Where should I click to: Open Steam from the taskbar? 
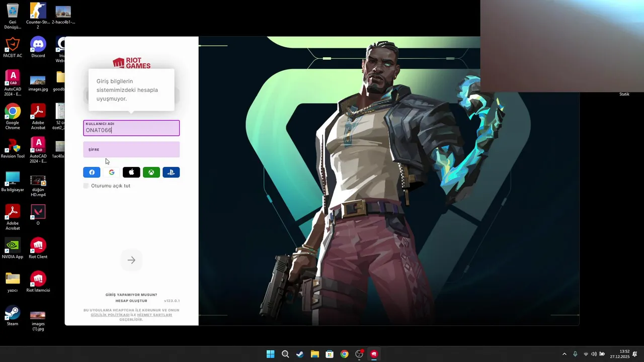tap(300, 354)
